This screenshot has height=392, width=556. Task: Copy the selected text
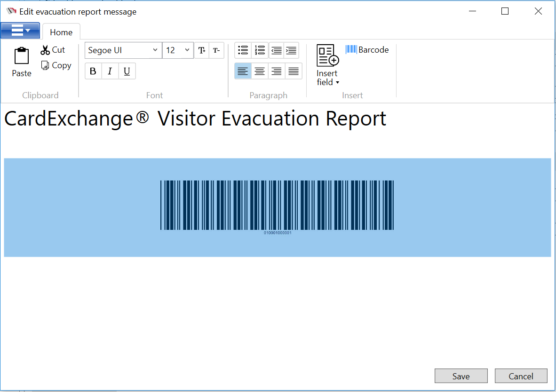[56, 66]
